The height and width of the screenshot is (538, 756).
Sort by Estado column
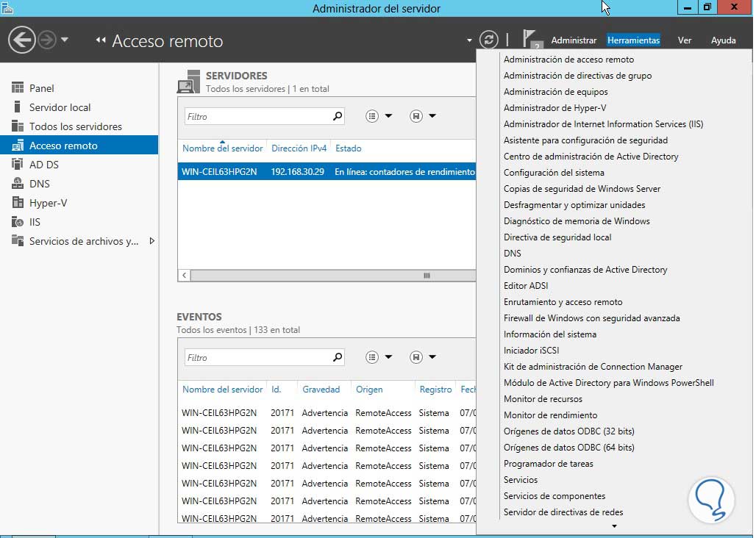point(348,148)
